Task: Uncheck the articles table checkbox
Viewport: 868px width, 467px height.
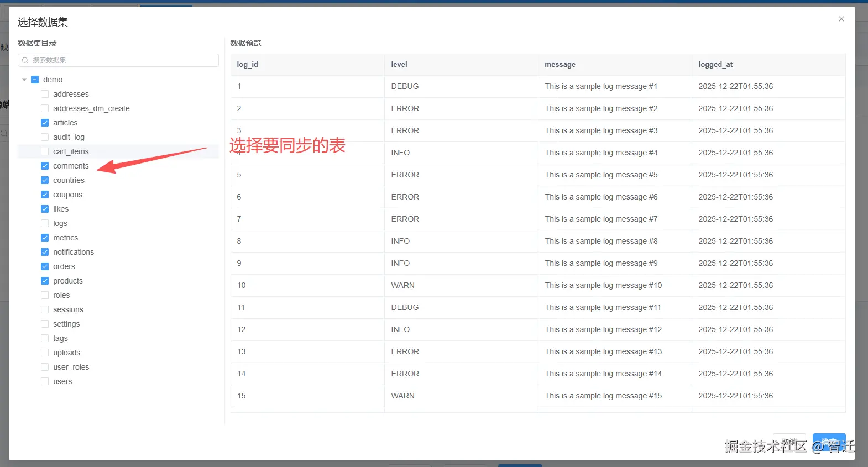Action: click(45, 123)
